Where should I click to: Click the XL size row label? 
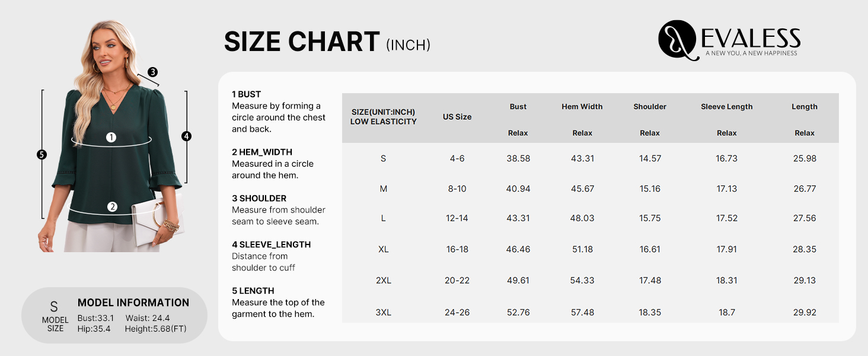tap(384, 249)
